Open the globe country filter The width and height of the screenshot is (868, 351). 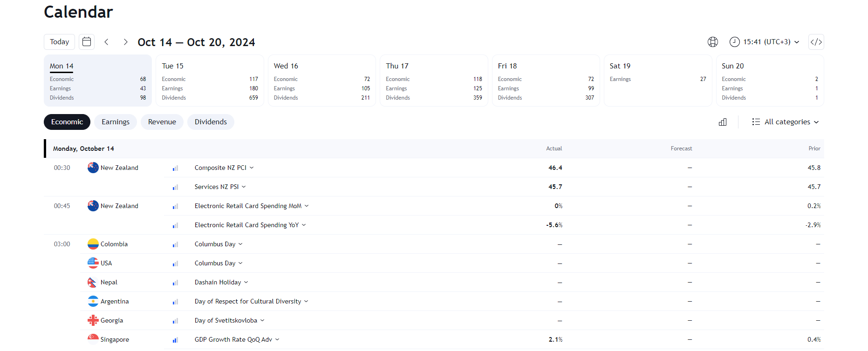pos(712,42)
